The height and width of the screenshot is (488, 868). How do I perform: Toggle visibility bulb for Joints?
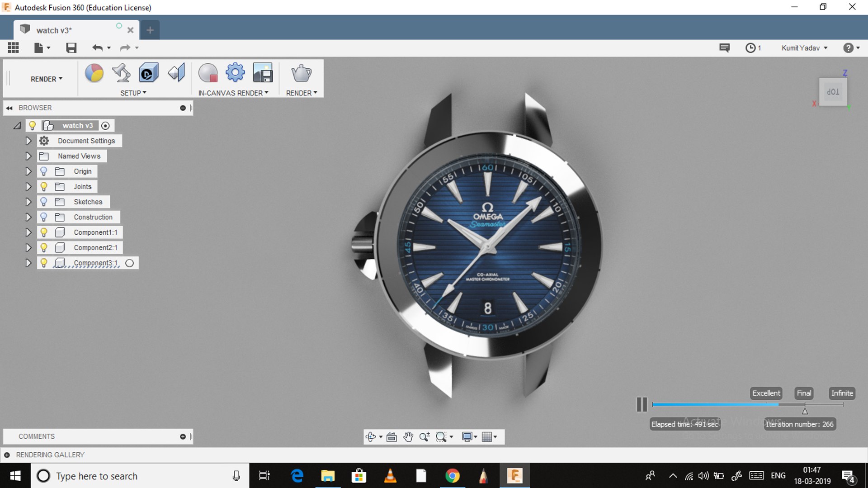coord(44,186)
